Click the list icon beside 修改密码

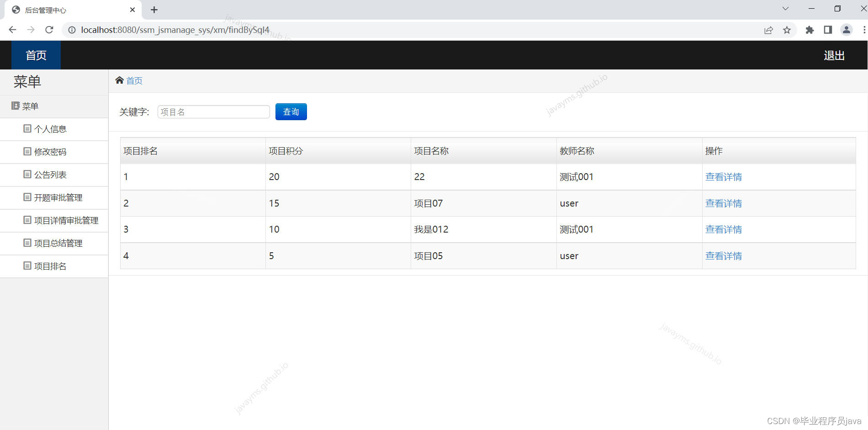pyautogui.click(x=27, y=152)
